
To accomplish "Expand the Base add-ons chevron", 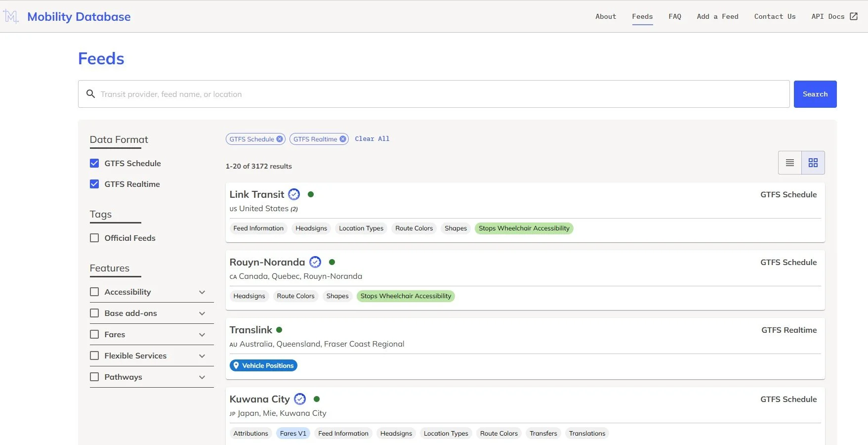I will pos(202,313).
